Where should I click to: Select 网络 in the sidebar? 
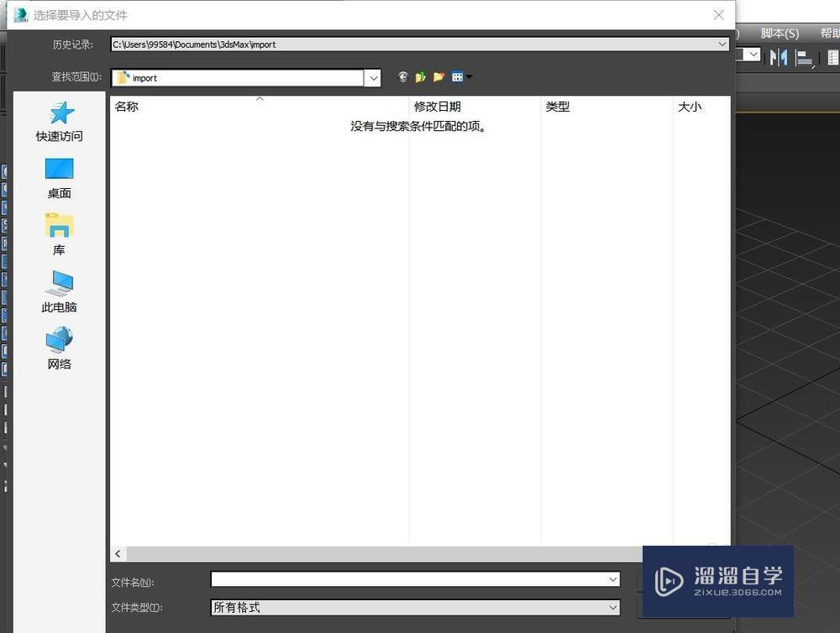(x=58, y=348)
